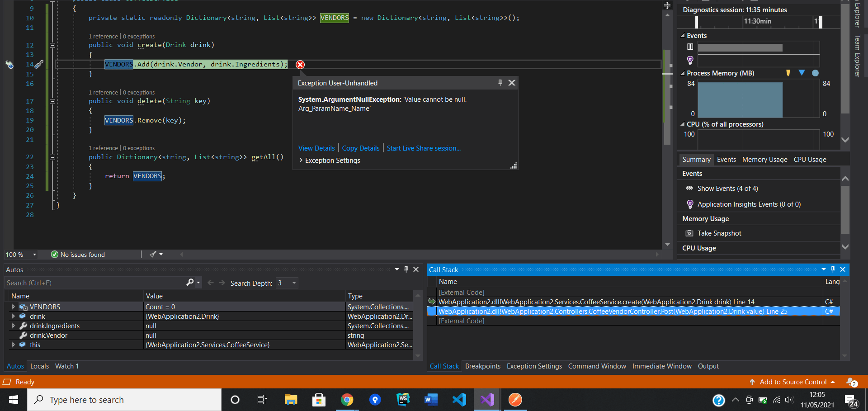
Task: Click the search icon in the Autos panel
Action: [190, 282]
